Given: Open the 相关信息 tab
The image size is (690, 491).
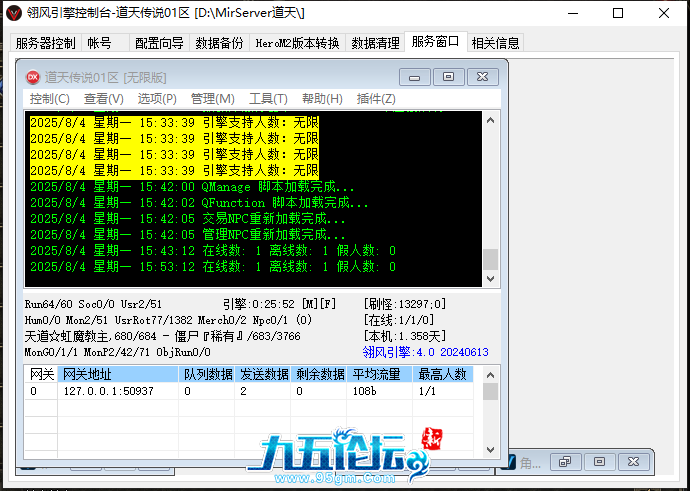Looking at the screenshot, I should (495, 43).
